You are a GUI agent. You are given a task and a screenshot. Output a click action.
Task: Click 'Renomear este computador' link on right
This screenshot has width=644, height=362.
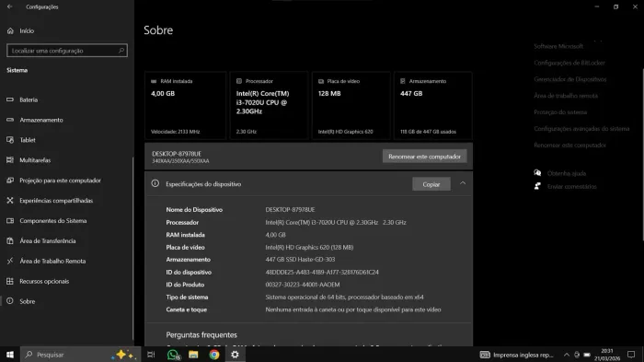point(569,145)
